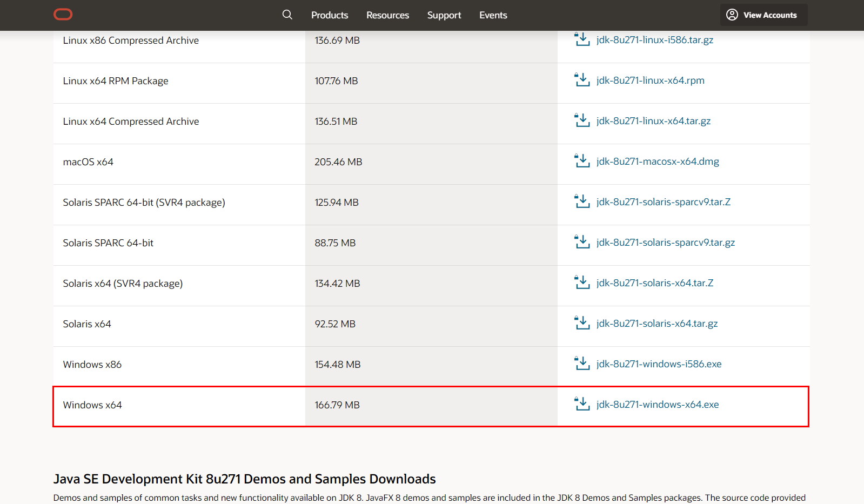Download jdk-8u271-linux-x64.tar.gz link
The height and width of the screenshot is (504, 864).
[654, 121]
